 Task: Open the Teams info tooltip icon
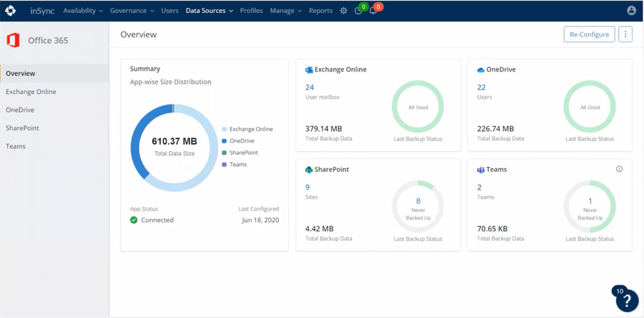[x=619, y=168]
